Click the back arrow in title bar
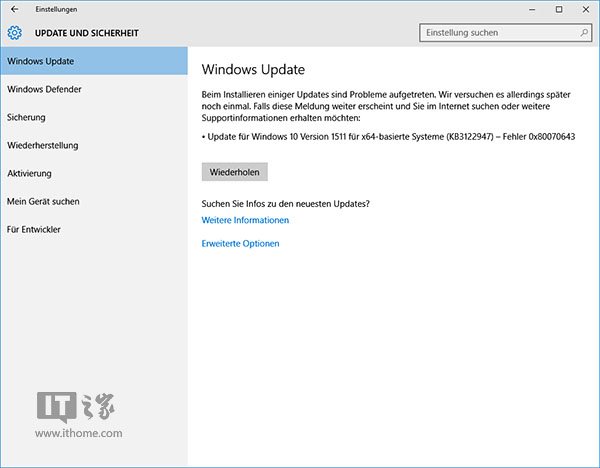Screen dimensions: 600x468 tap(14, 9)
